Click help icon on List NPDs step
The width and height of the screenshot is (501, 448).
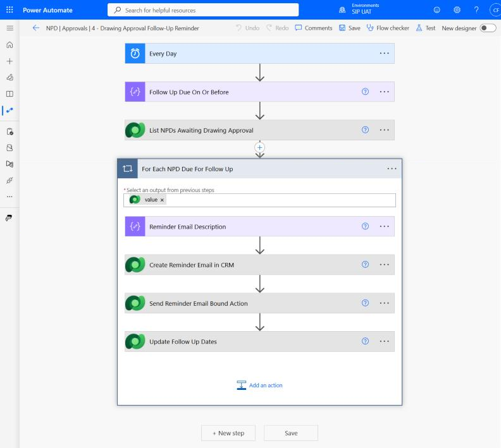(x=365, y=130)
